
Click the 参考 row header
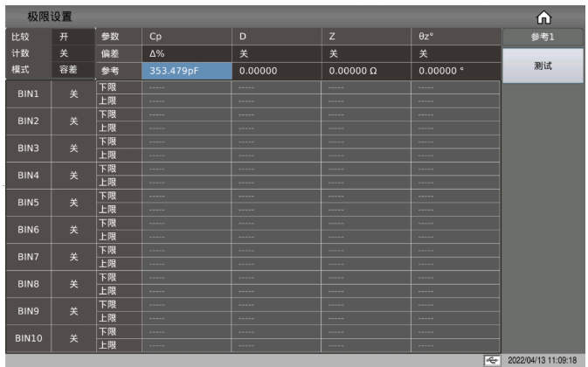tap(119, 71)
